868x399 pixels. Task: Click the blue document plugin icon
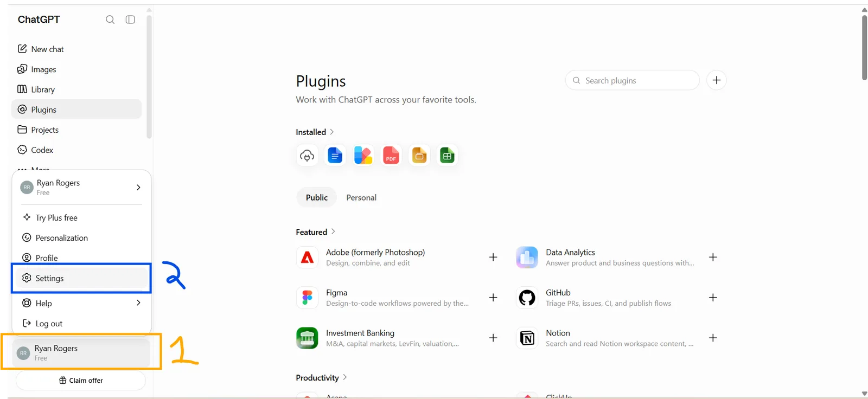click(335, 156)
